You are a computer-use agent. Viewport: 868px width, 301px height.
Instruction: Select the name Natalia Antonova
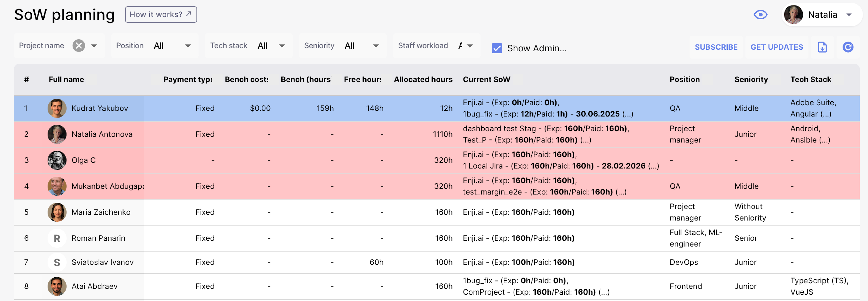click(102, 134)
